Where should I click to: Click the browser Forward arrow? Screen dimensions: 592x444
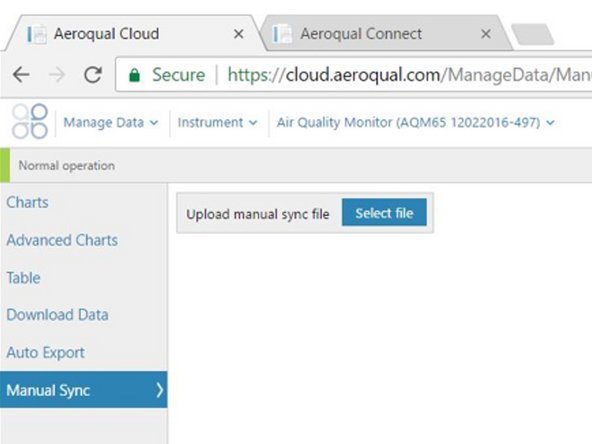click(x=57, y=74)
